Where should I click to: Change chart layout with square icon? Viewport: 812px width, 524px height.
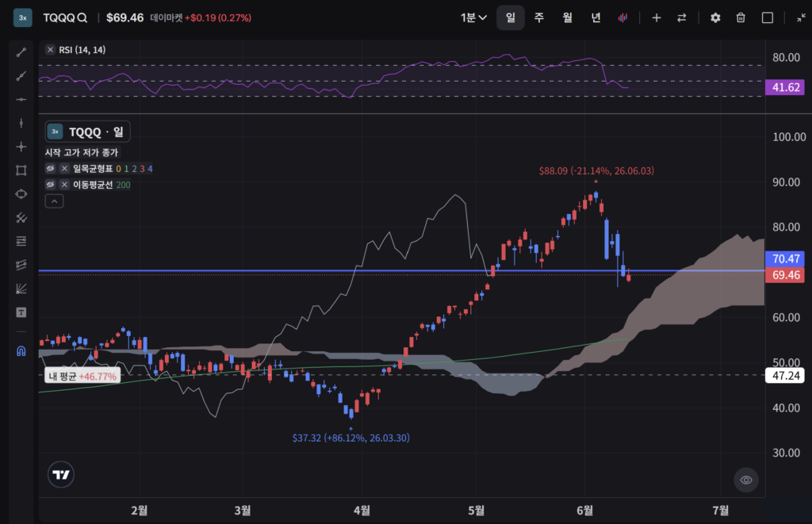[768, 17]
